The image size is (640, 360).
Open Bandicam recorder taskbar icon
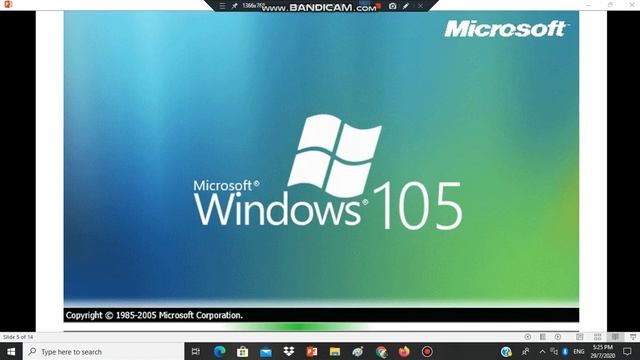point(427,351)
